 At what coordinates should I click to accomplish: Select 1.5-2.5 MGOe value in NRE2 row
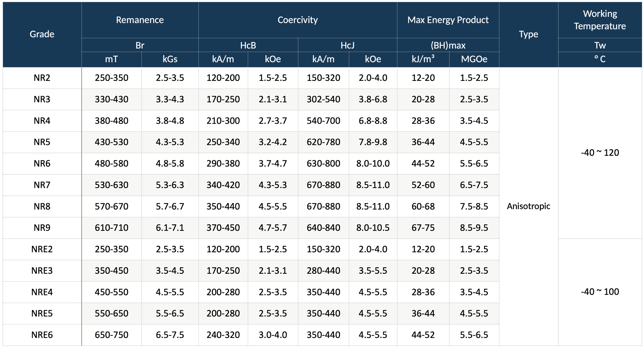(x=474, y=249)
